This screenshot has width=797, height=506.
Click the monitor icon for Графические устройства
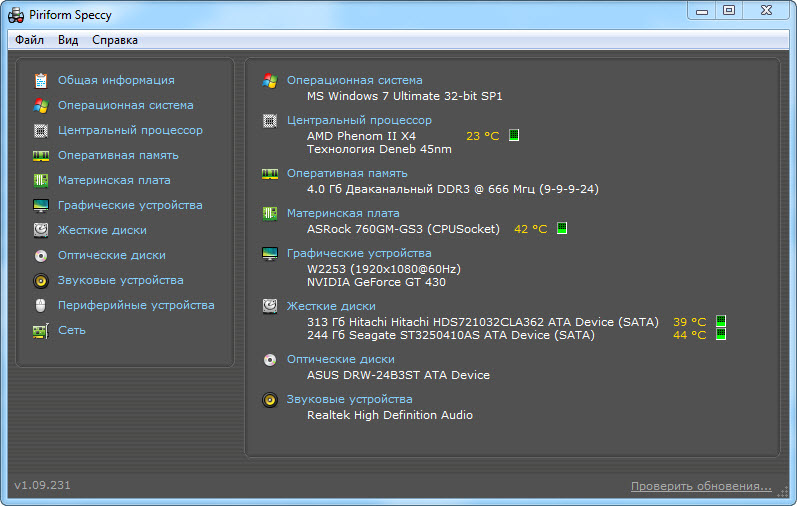(41, 205)
